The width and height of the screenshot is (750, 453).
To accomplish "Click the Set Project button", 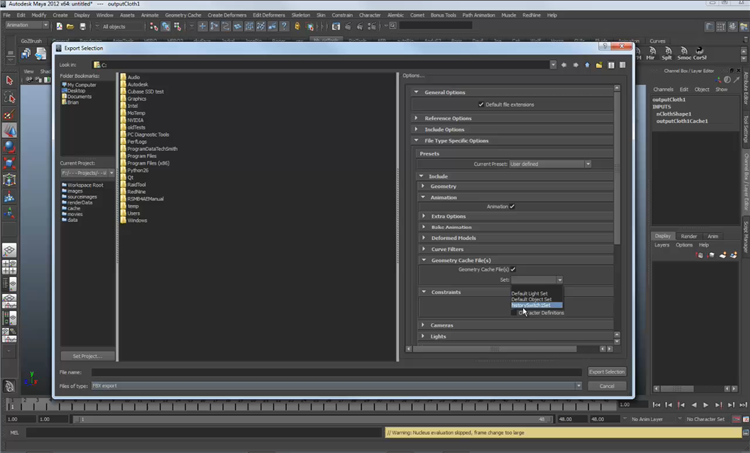I will click(88, 356).
